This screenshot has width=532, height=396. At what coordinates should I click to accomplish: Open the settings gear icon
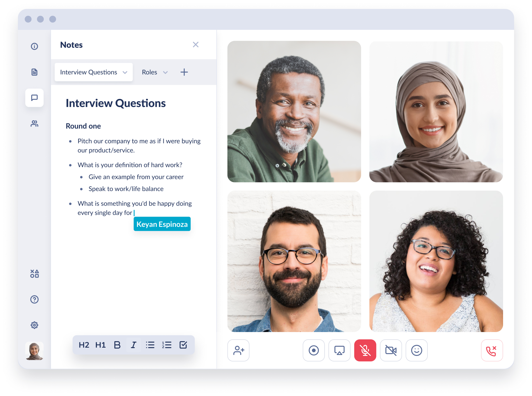(34, 325)
